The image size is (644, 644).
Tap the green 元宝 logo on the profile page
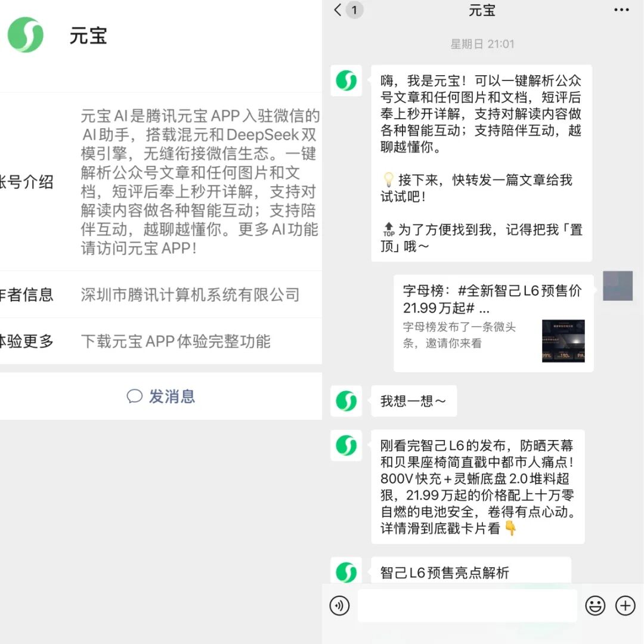click(x=25, y=35)
